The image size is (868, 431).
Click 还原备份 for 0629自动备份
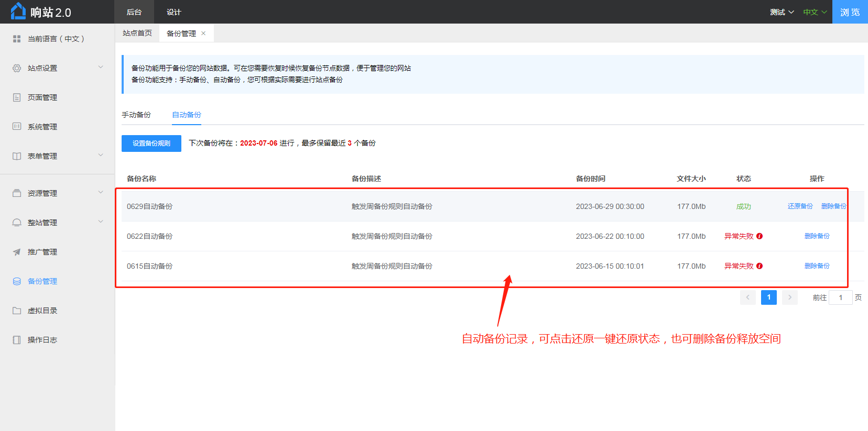point(800,206)
